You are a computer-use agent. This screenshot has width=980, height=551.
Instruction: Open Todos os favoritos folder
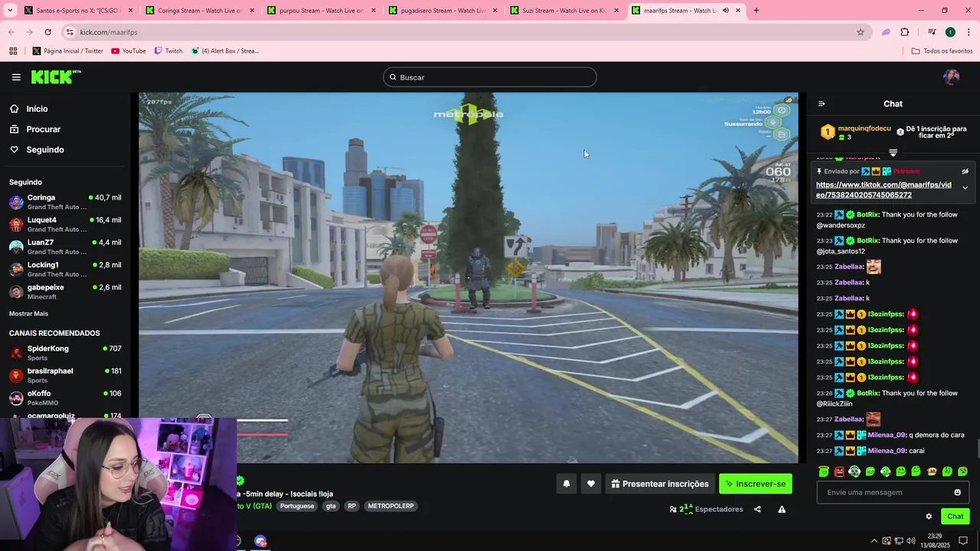[x=942, y=51]
